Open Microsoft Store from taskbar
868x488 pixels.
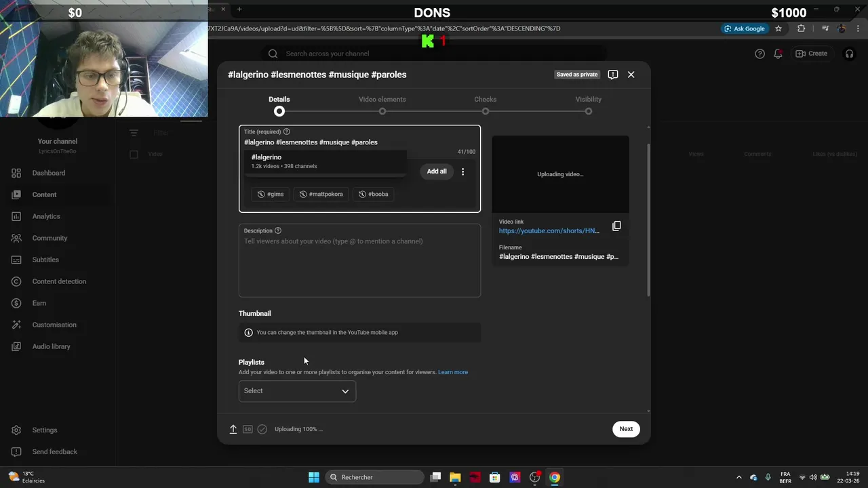[x=495, y=477]
